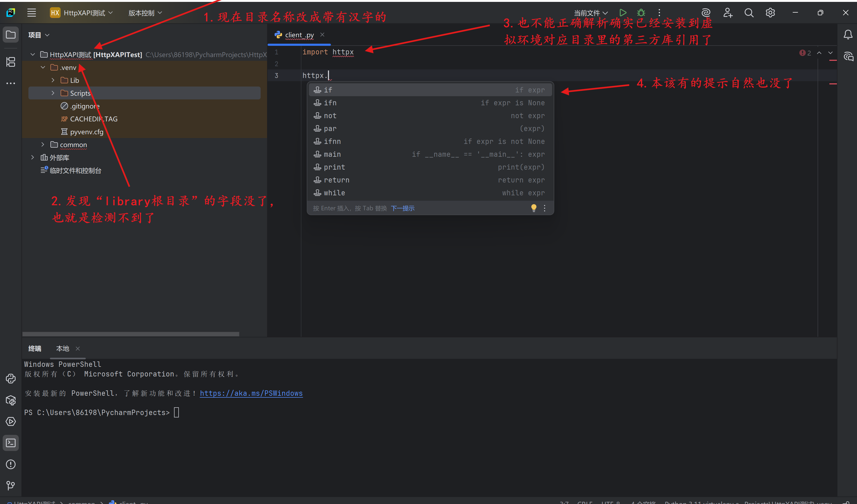The image size is (857, 504).
Task: Open the Services tool window
Action: coord(10,422)
